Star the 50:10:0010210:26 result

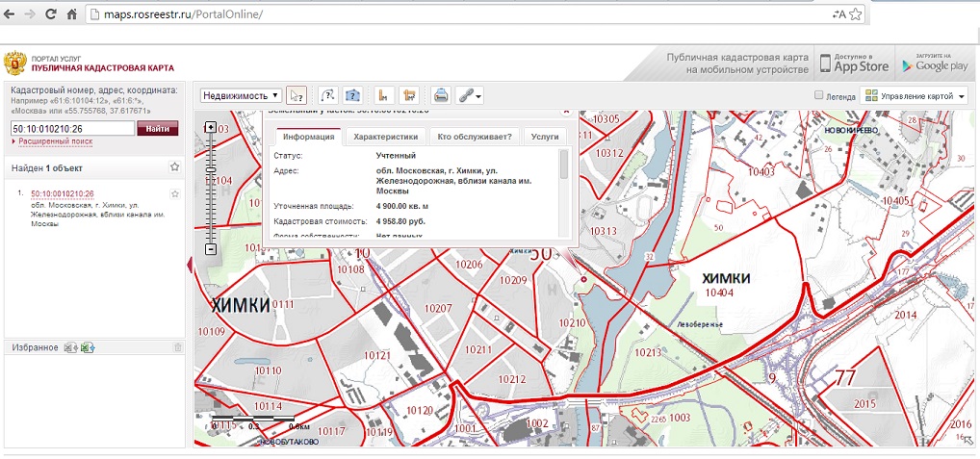[175, 194]
